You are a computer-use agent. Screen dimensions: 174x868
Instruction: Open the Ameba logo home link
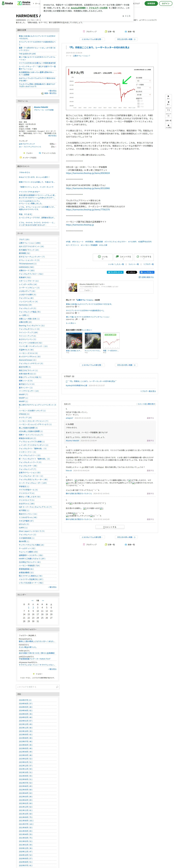[x=7, y=3]
